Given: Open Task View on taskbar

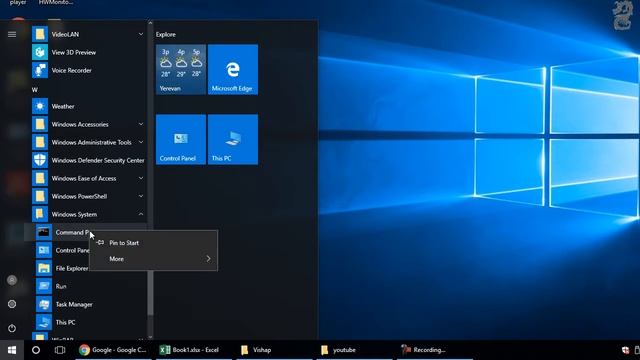Looking at the screenshot, I should coord(60,350).
